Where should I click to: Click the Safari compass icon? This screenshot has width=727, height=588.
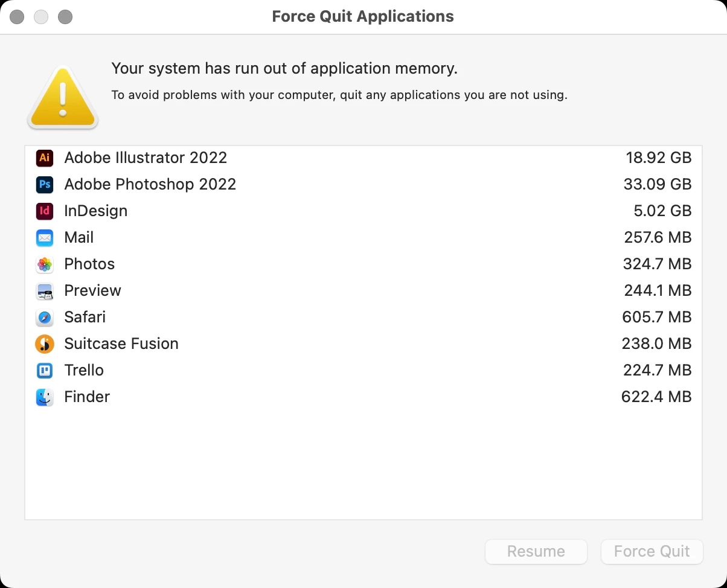point(45,317)
